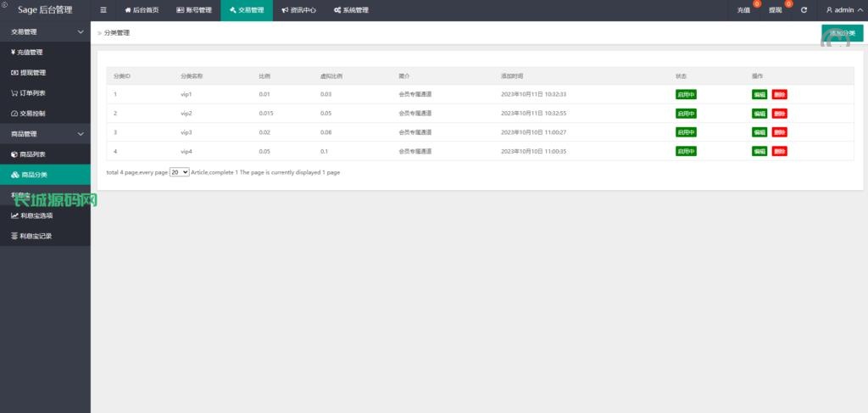The width and height of the screenshot is (868, 413).
Task: Open 充值管理 from the sidebar
Action: click(31, 52)
